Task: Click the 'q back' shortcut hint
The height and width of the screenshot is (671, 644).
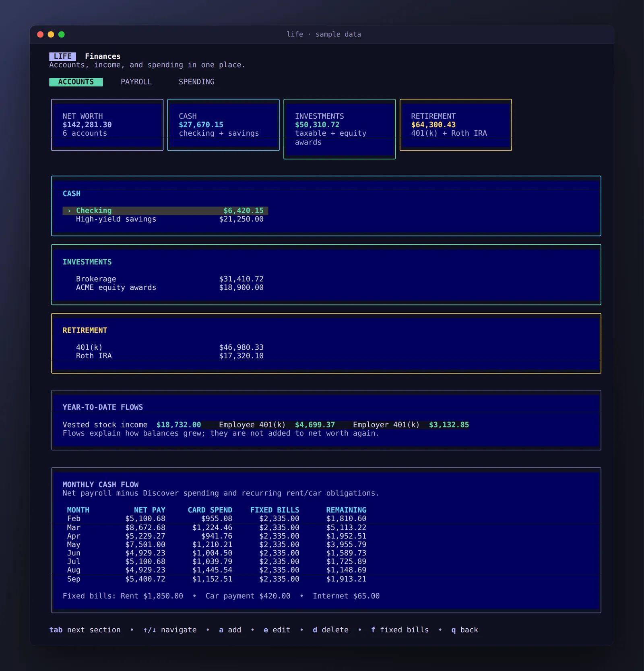Action: pos(464,630)
